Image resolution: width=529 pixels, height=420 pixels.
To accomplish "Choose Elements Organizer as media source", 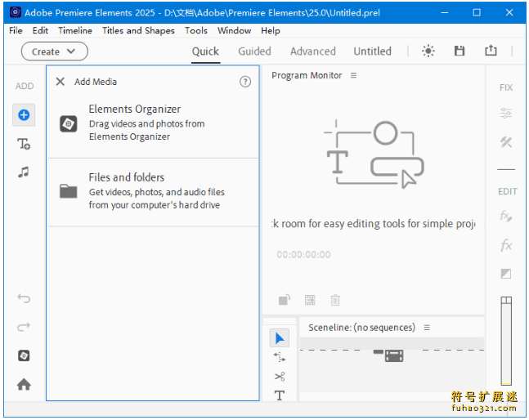I will (153, 123).
